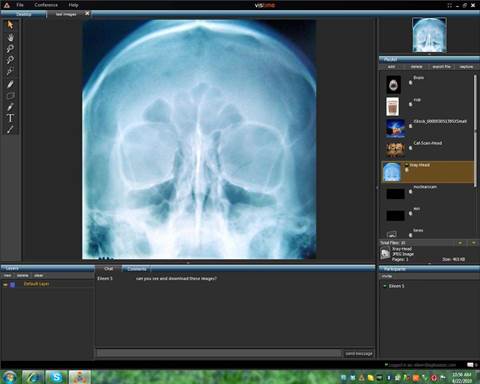The height and width of the screenshot is (384, 480).
Task: Click the small page icon under Brain label
Action: (410, 83)
